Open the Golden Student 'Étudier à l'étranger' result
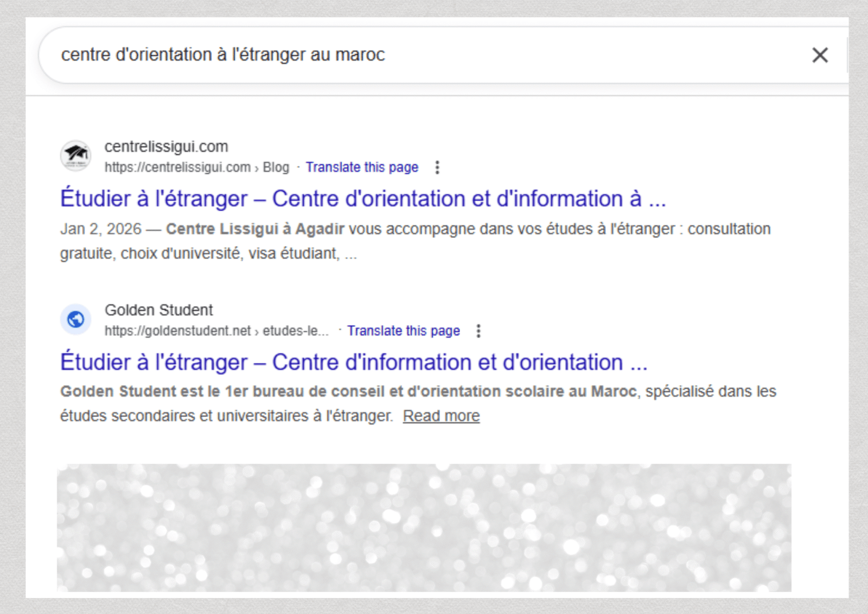Viewport: 868px width, 614px height. (x=354, y=362)
